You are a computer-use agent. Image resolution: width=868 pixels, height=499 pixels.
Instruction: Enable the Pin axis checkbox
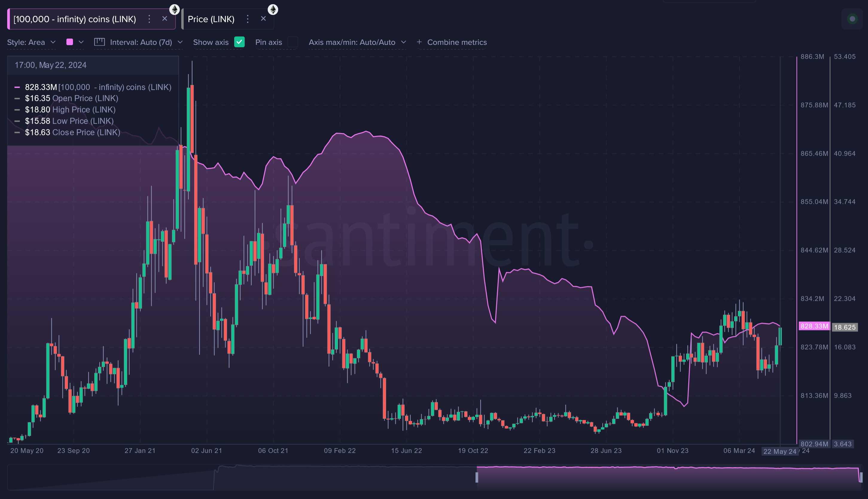pos(293,42)
